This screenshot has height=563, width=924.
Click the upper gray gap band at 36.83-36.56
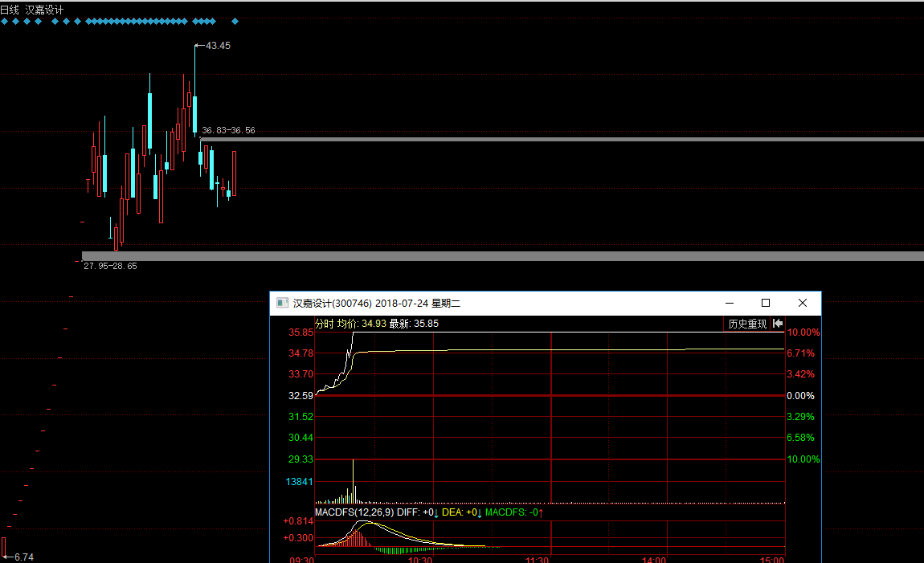562,140
